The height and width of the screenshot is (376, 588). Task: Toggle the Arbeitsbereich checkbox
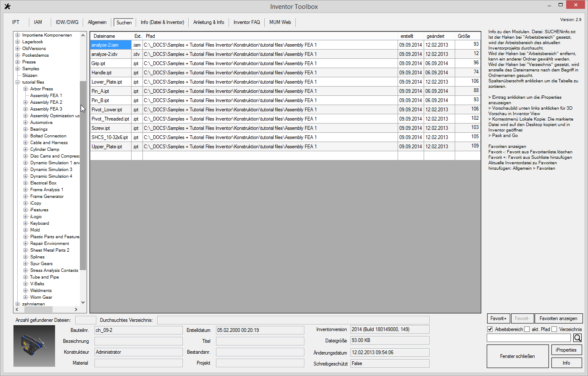tap(490, 329)
